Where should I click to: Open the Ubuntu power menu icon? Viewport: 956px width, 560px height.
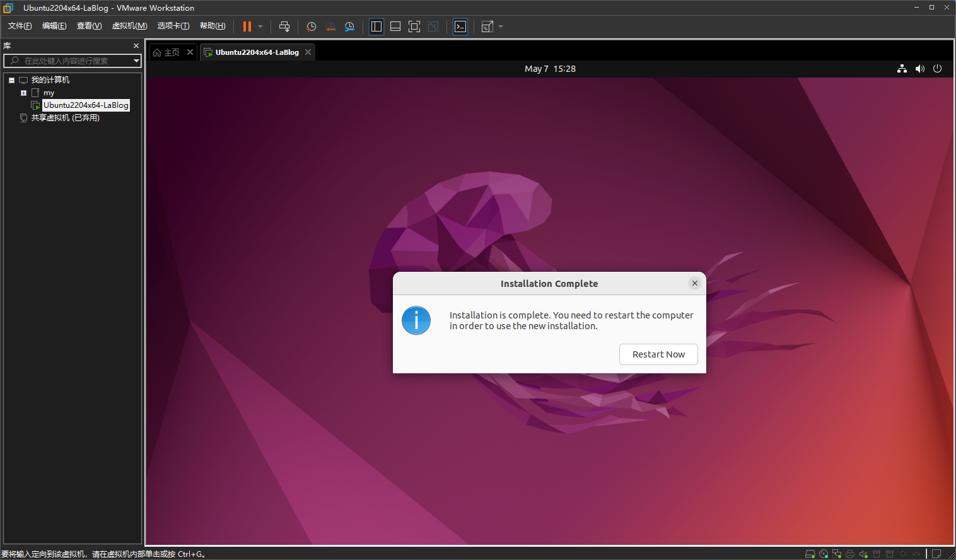click(937, 69)
